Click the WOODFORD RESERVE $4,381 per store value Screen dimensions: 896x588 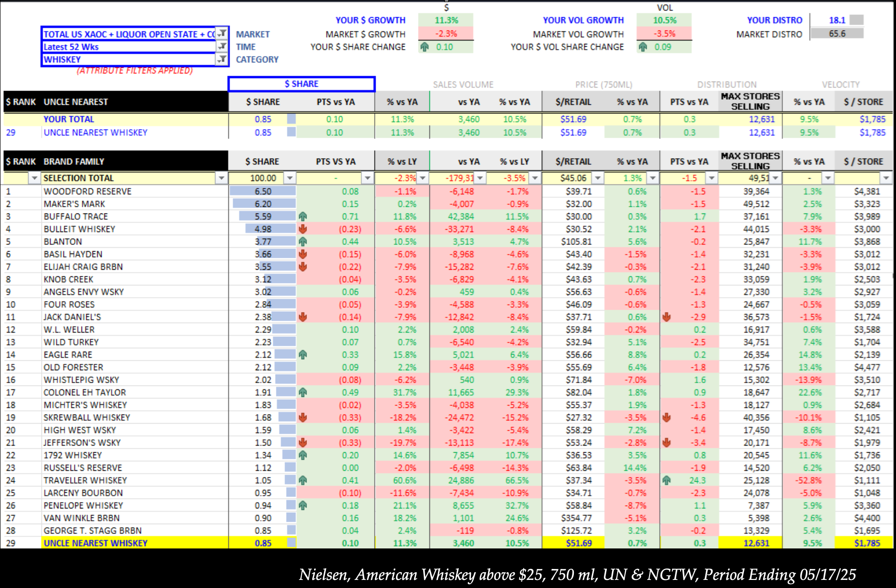(866, 191)
